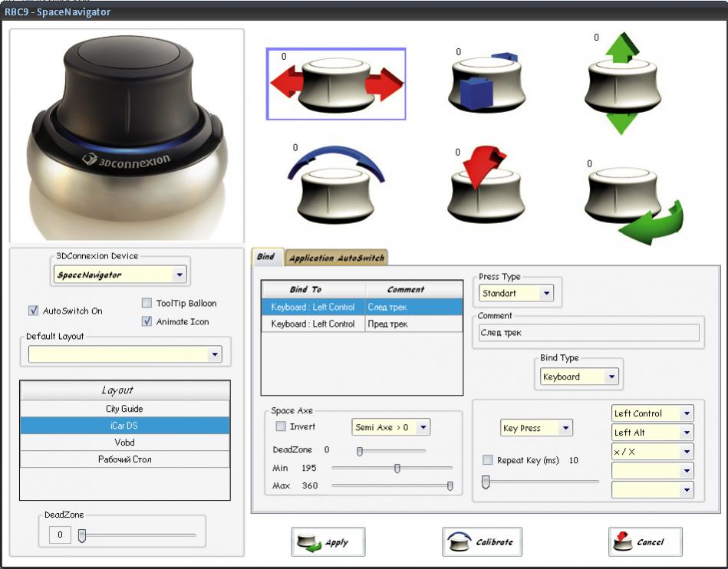This screenshot has height=569, width=728.
Task: Click the DeadZone value box showing 0
Action: (x=60, y=534)
